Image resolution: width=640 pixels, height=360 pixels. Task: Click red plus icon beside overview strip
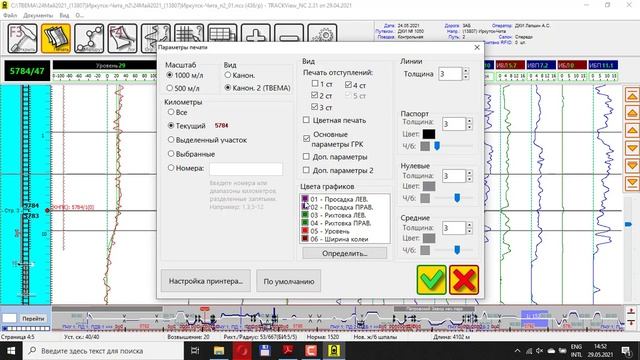coord(631,312)
